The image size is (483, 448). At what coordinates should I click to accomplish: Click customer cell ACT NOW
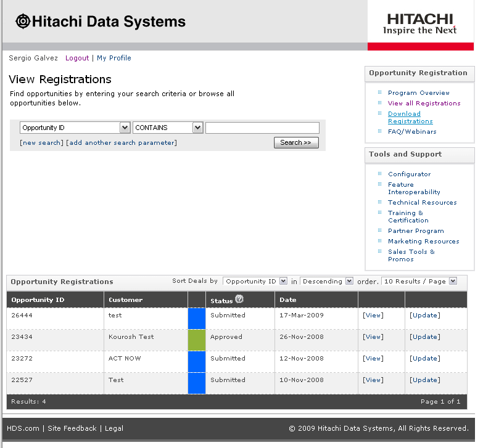(125, 359)
